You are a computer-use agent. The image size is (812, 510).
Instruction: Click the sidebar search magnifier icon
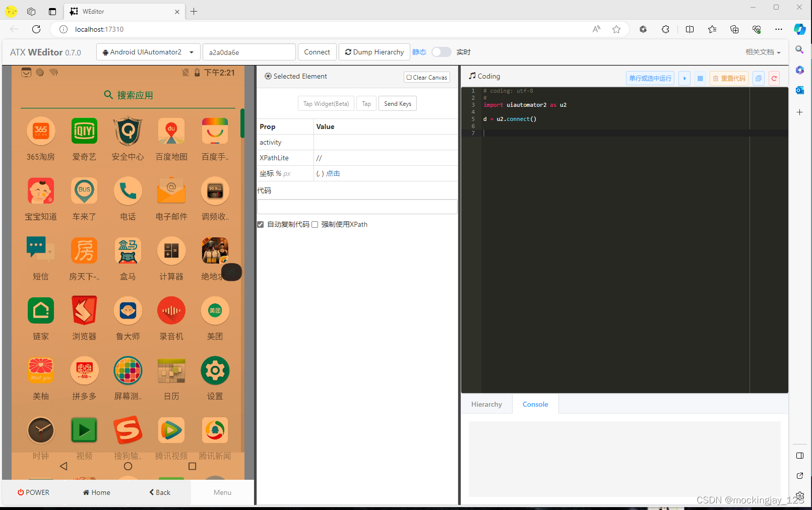[x=799, y=49]
